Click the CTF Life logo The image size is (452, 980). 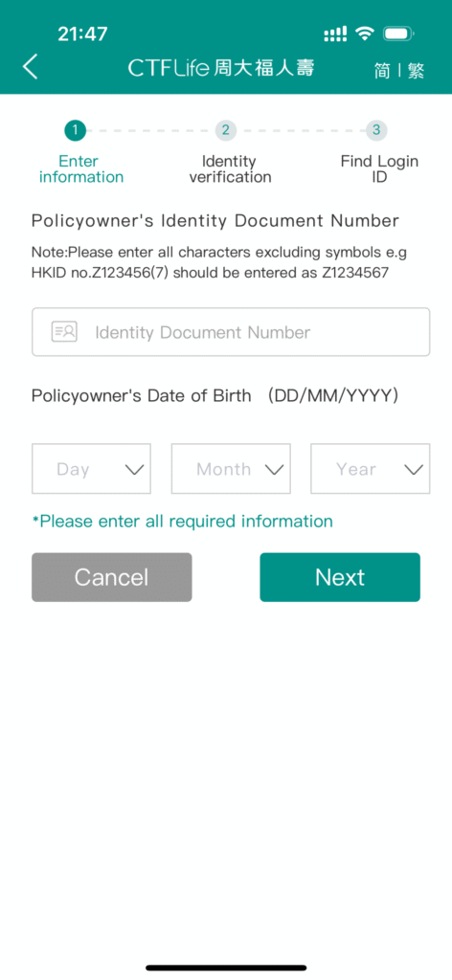(x=220, y=68)
